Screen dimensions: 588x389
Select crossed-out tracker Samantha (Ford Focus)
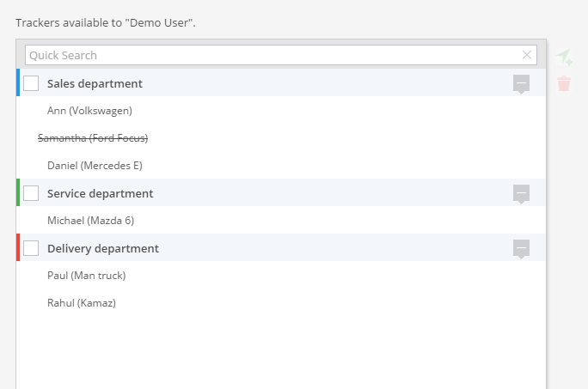[x=93, y=138]
